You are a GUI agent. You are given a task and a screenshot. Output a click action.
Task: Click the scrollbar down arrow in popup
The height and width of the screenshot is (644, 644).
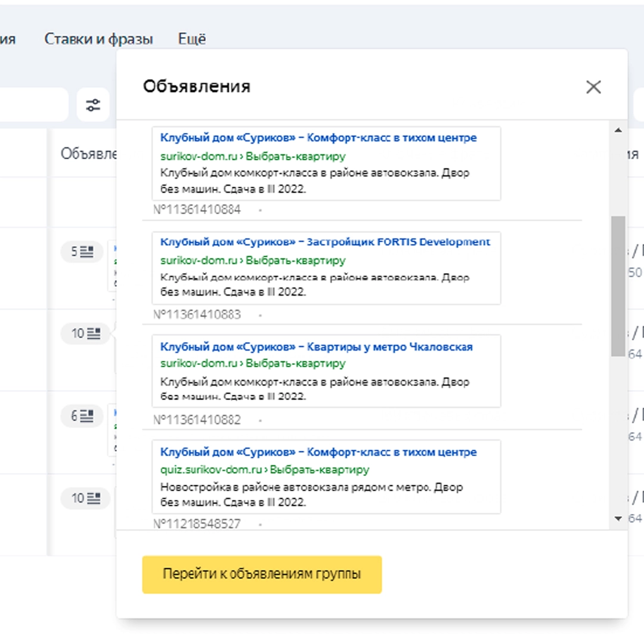618,519
